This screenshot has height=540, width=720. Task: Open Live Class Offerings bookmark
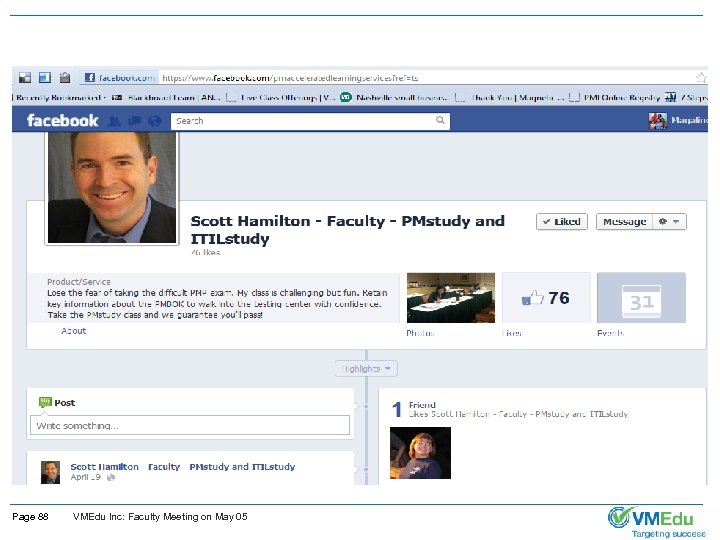coord(281,97)
